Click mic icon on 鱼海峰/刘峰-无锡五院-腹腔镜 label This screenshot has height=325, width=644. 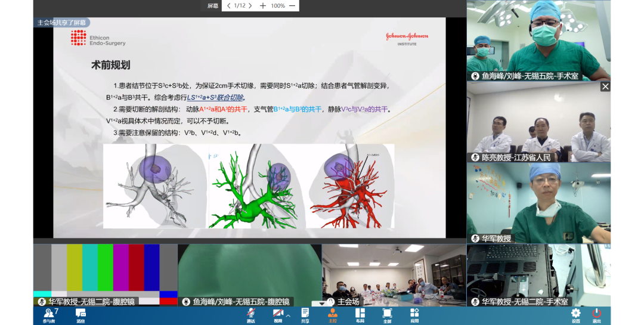click(186, 302)
